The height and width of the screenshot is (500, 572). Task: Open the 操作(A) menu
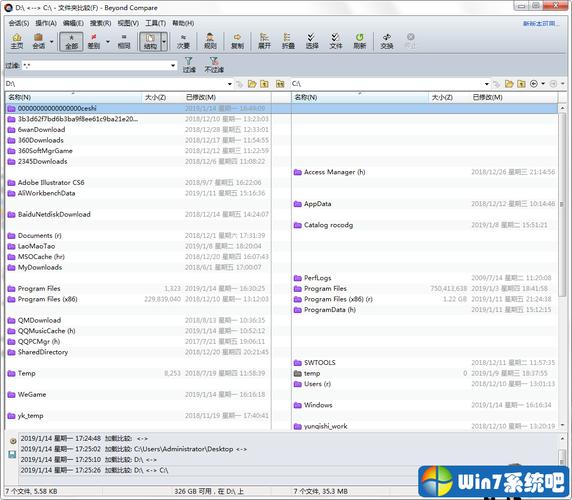click(46, 23)
